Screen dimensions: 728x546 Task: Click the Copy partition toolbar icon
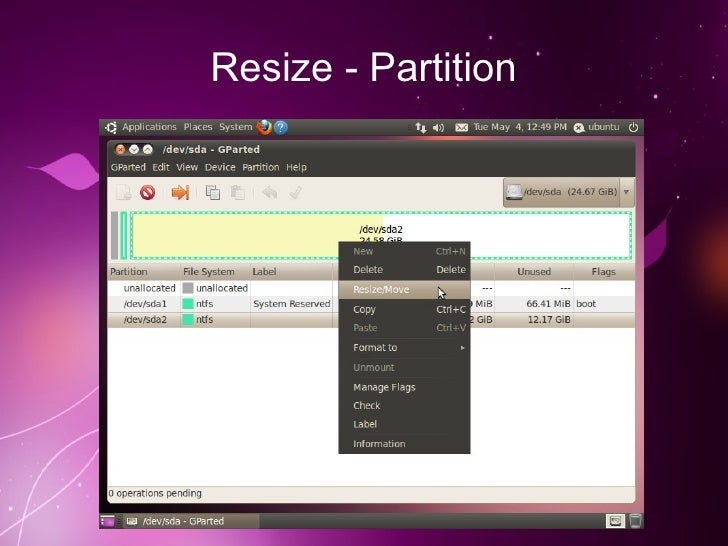tap(213, 192)
